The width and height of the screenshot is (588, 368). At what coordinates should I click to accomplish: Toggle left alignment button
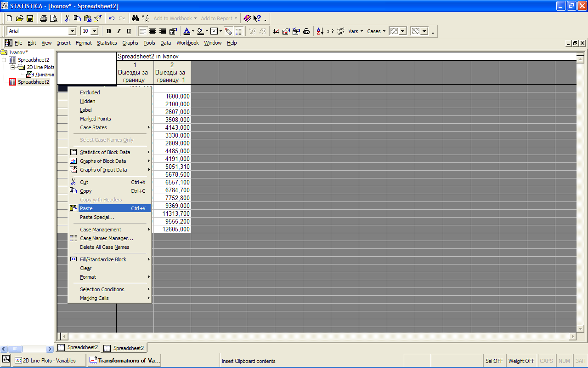(142, 31)
